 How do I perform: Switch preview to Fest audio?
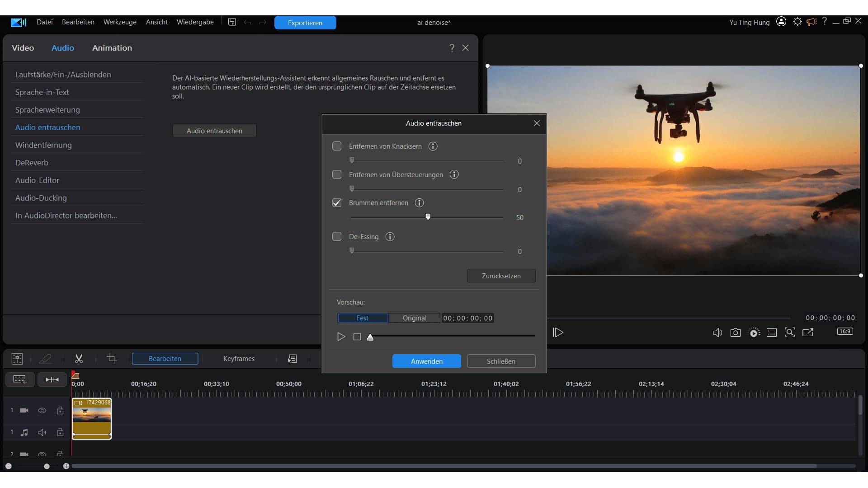(x=363, y=318)
